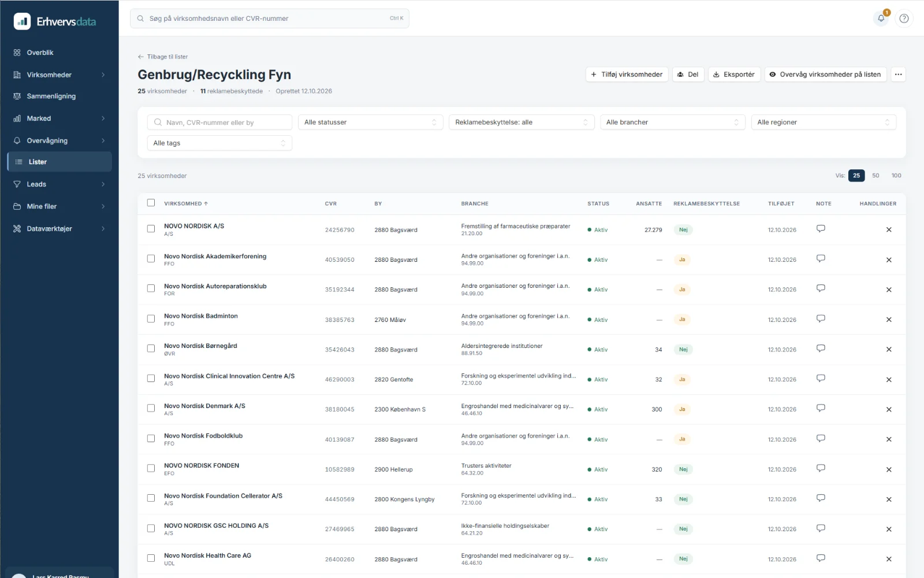Open note icon for Novo Nordisk Denmark A/S
This screenshot has height=578, width=924.
(x=821, y=408)
